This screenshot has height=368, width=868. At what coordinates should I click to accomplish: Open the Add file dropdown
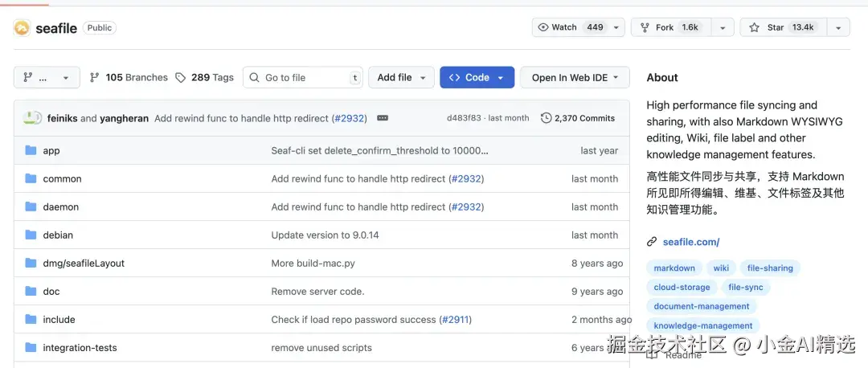tap(401, 77)
